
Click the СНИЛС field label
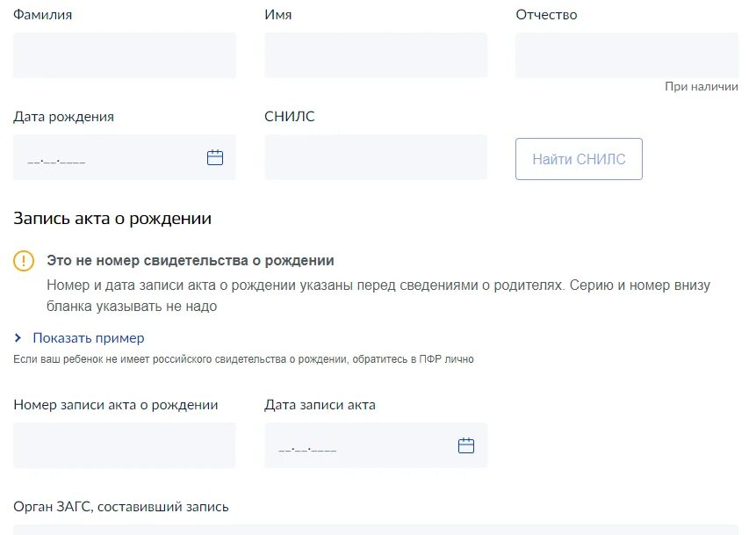289,116
